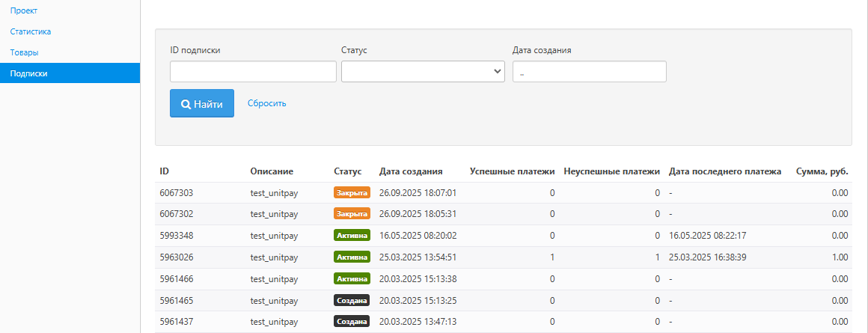Go to Товары sidebar section
This screenshot has width=868, height=333.
point(25,52)
